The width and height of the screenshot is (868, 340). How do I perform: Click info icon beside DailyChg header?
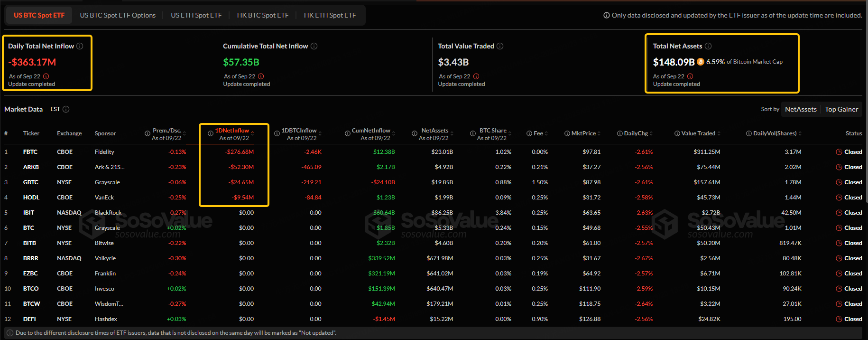(x=620, y=133)
